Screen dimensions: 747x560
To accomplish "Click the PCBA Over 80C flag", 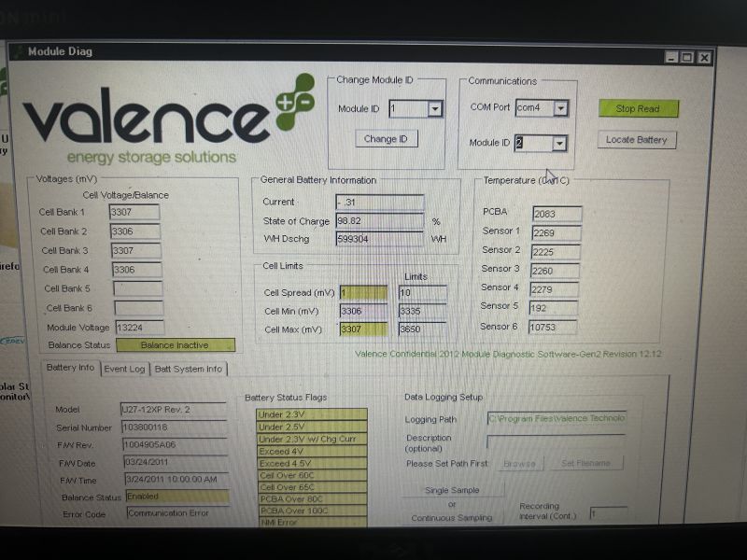I will coord(314,499).
